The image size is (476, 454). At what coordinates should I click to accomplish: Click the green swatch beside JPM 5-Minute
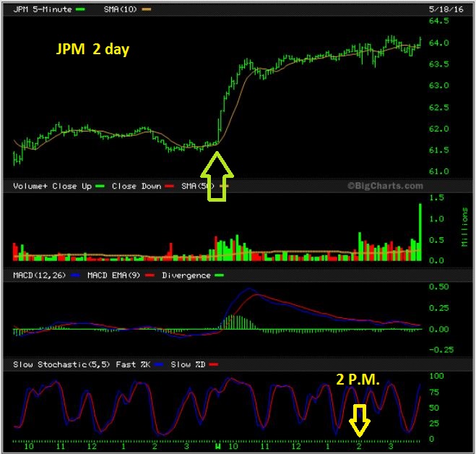tap(80, 9)
